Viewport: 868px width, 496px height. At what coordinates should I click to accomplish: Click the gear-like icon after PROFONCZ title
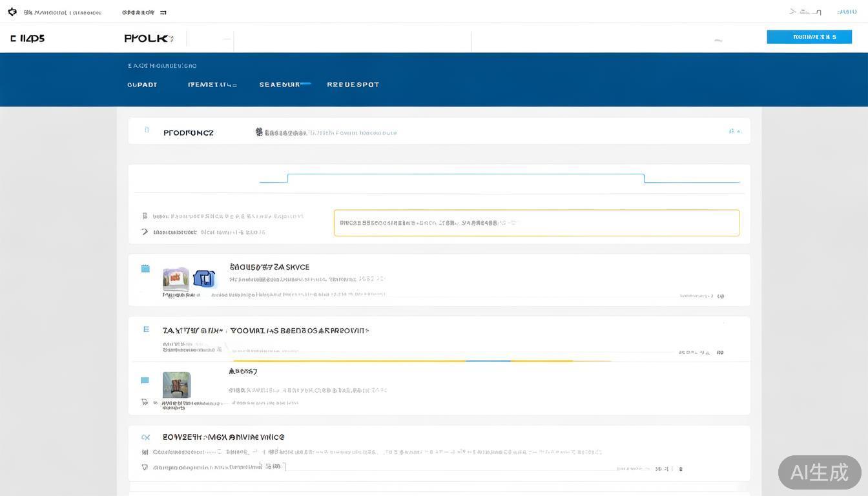(259, 132)
